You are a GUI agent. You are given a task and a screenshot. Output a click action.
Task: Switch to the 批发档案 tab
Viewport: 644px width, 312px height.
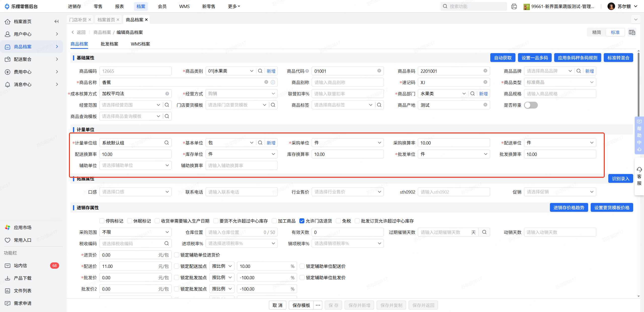pyautogui.click(x=109, y=44)
